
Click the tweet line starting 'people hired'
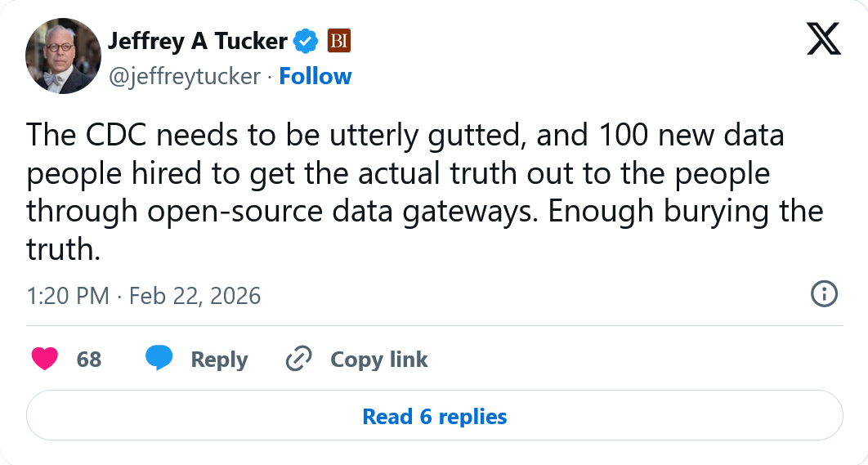[x=399, y=173]
